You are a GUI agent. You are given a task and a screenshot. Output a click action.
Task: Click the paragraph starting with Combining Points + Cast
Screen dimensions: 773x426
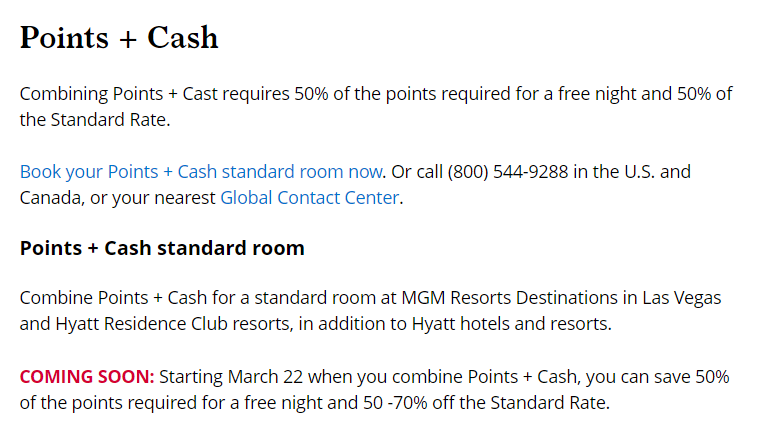(x=376, y=106)
